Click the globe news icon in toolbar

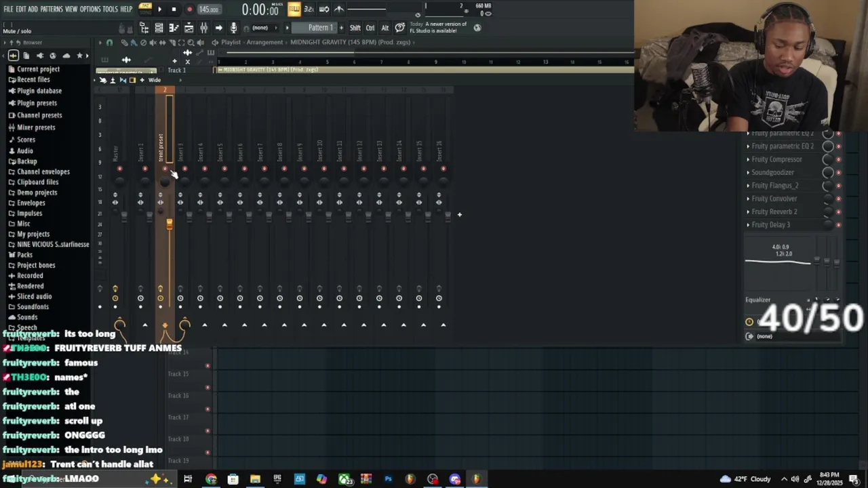point(477,28)
